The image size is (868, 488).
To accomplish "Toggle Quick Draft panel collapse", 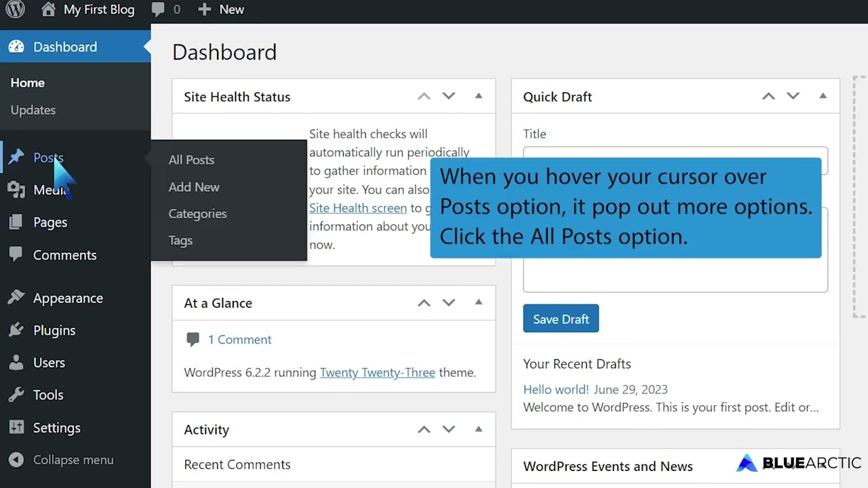I will click(823, 96).
